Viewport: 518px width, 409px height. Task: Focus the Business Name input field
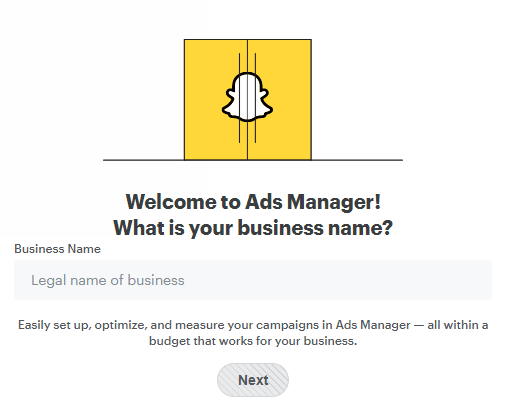[253, 280]
